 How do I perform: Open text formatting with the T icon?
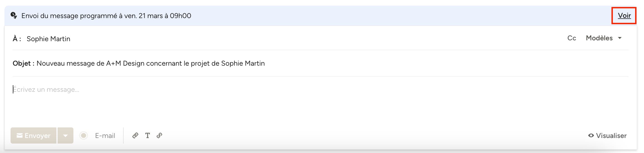click(x=147, y=135)
